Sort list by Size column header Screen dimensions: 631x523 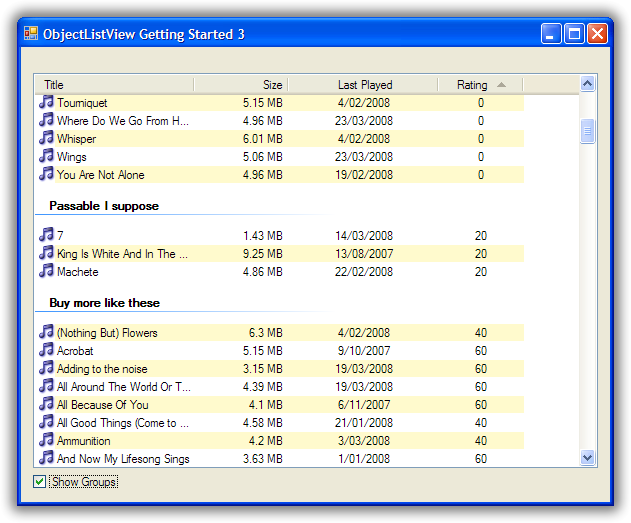click(241, 85)
